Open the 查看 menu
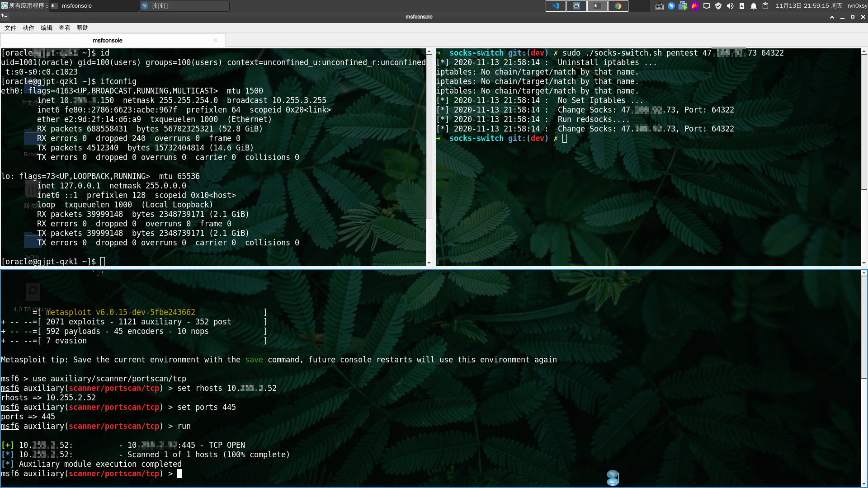The height and width of the screenshot is (488, 868). click(65, 28)
